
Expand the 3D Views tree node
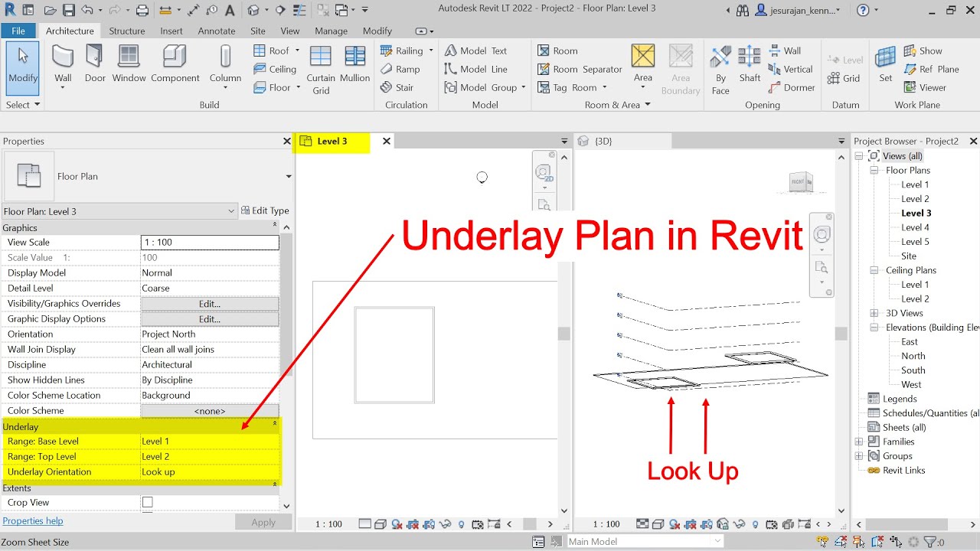point(874,313)
